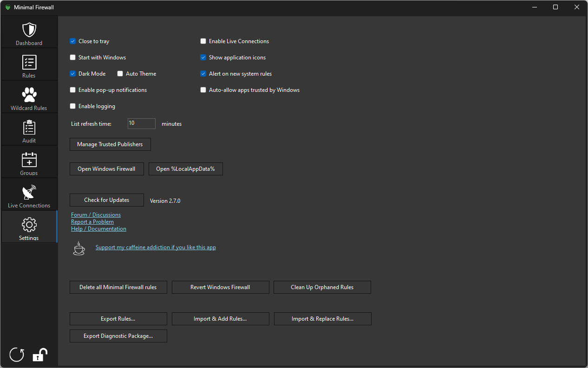Click Import & Add Rules... button
Image resolution: width=588 pixels, height=368 pixels.
220,319
